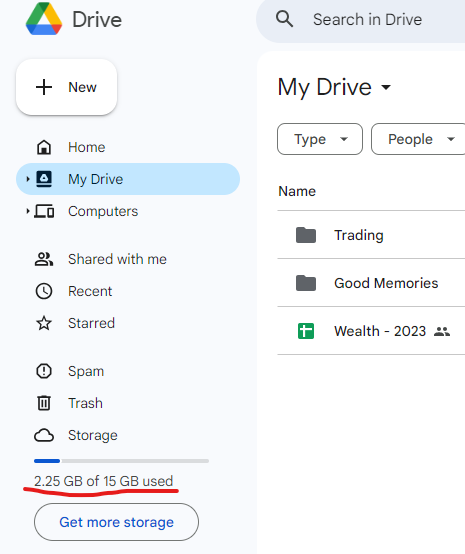Viewport: 465px width, 554px height.
Task: Click the shared people icon on Wealth - 2023
Action: pos(442,331)
